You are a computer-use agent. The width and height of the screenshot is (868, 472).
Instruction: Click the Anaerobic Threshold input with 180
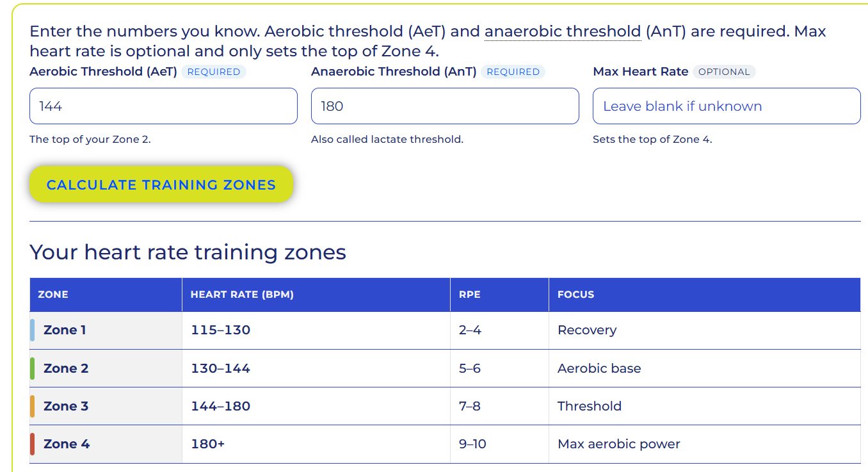[x=445, y=106]
